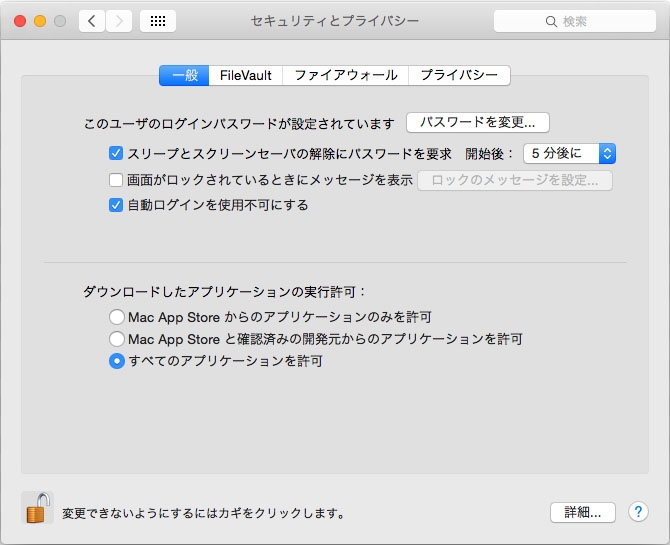Toggle スリープとスクリーンセーバ password requirement checkbox
This screenshot has width=670, height=545.
[x=116, y=153]
